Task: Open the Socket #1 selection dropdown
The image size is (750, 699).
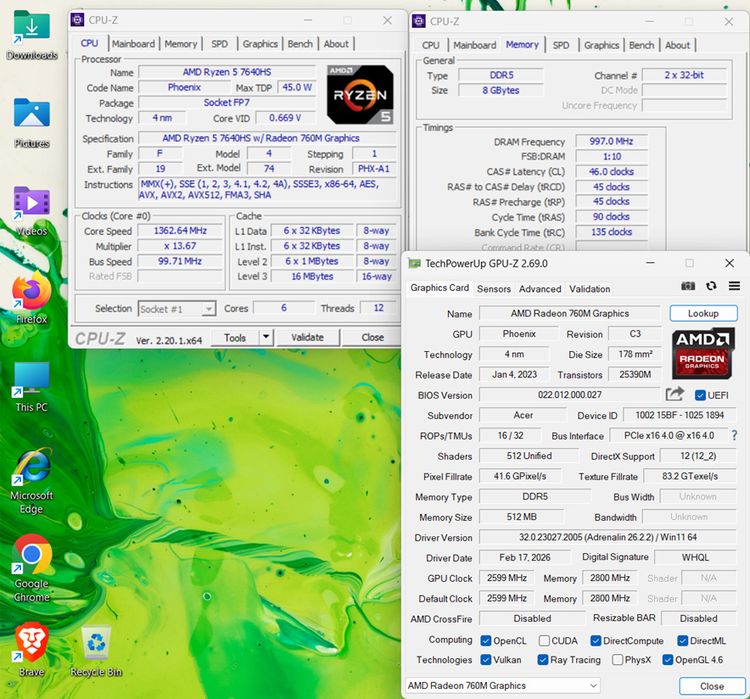Action: click(x=177, y=309)
